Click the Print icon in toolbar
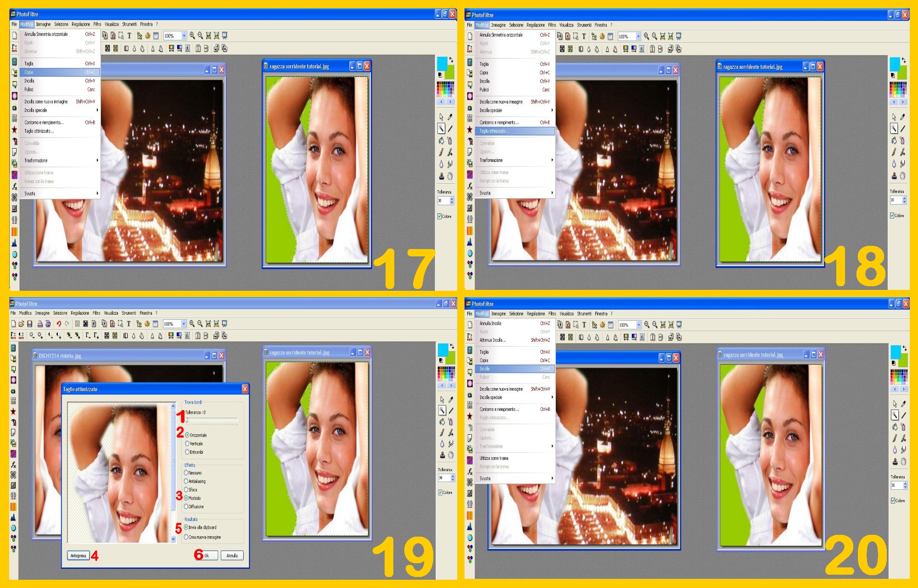The height and width of the screenshot is (588, 918). 40,324
